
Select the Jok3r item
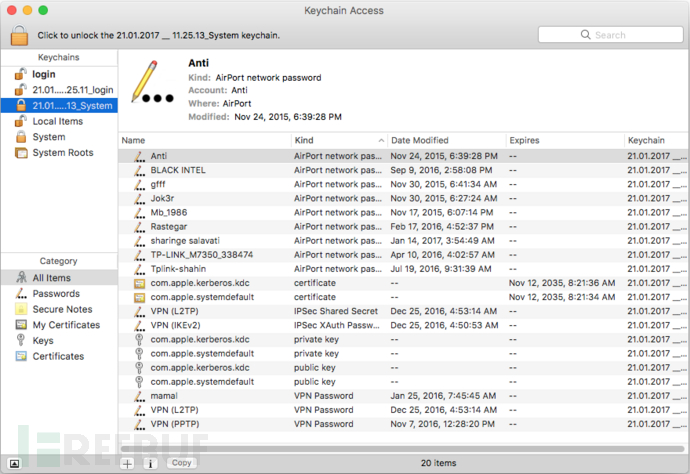click(x=403, y=198)
